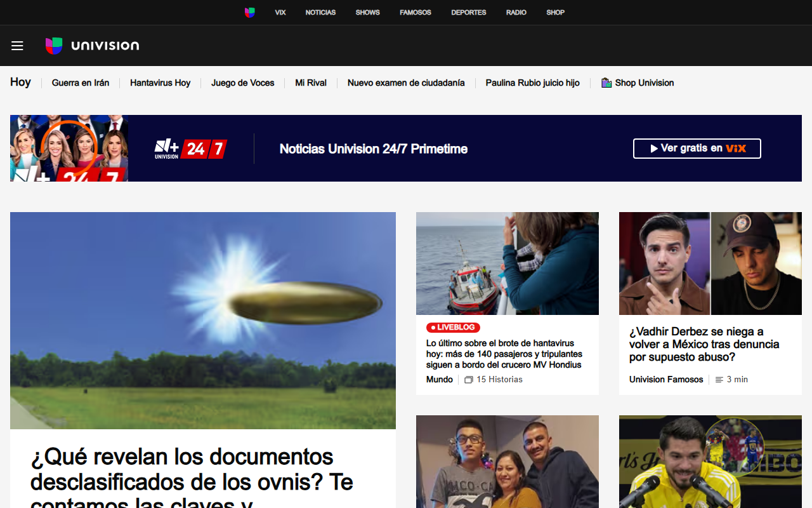Open Nuevo examen de ciudadanía topic

click(406, 83)
